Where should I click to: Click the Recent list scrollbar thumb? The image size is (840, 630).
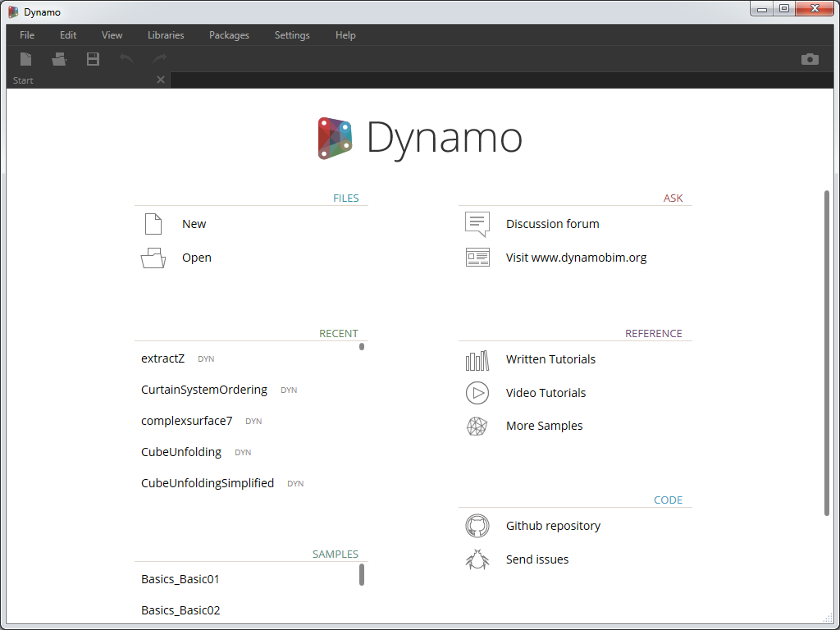pos(362,347)
